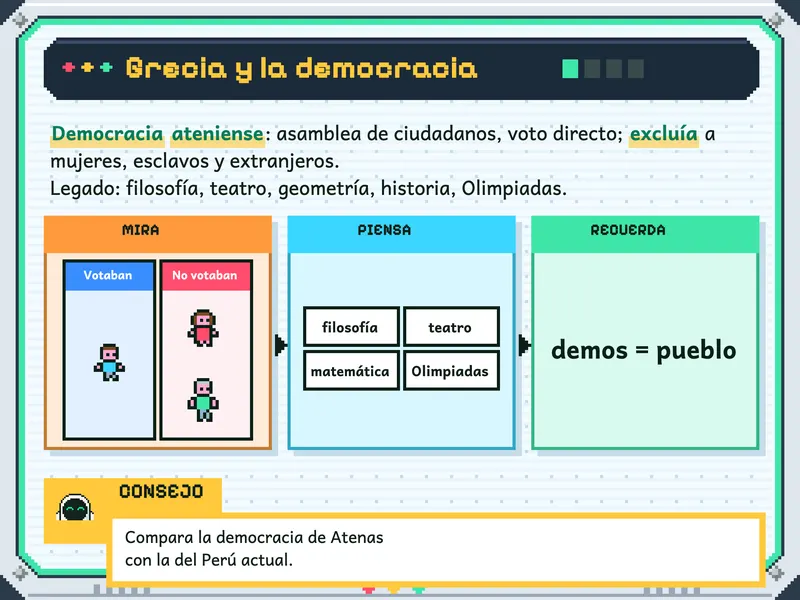800x600 pixels.
Task: Click the highlighted word excluía
Action: tap(664, 134)
